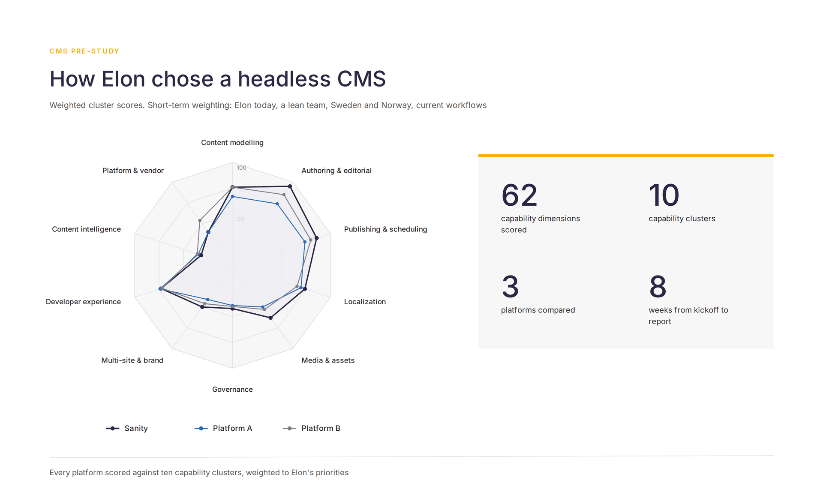The image size is (823, 504).
Task: Select the Content intelligence axis label
Action: pyautogui.click(x=86, y=229)
